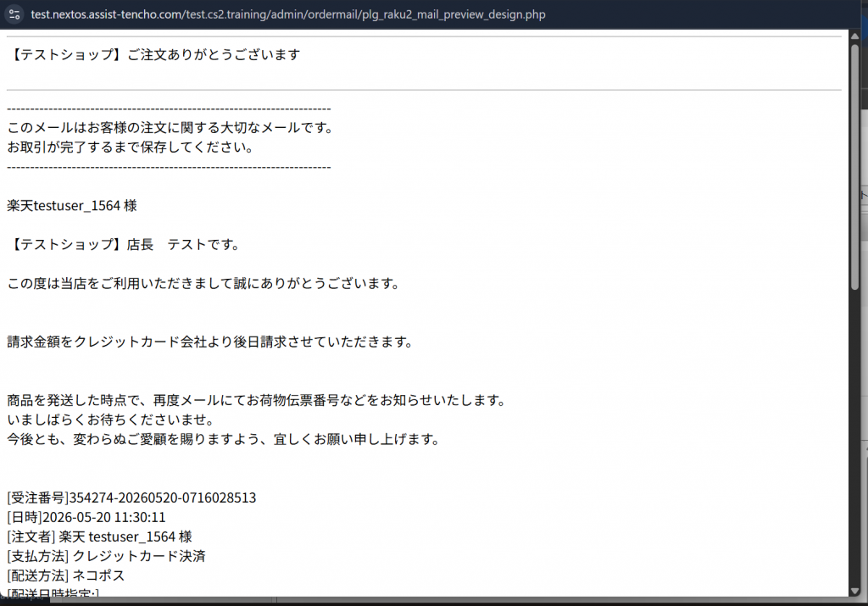Click the scroll down arrow of the scrollbar
This screenshot has height=606, width=868.
point(854,591)
